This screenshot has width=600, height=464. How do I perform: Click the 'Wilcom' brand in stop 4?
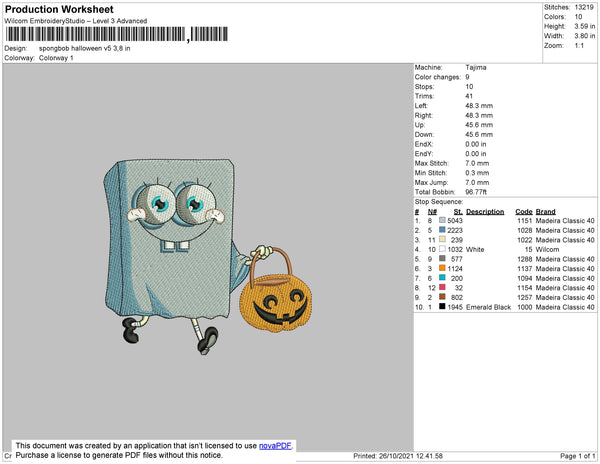coord(548,249)
